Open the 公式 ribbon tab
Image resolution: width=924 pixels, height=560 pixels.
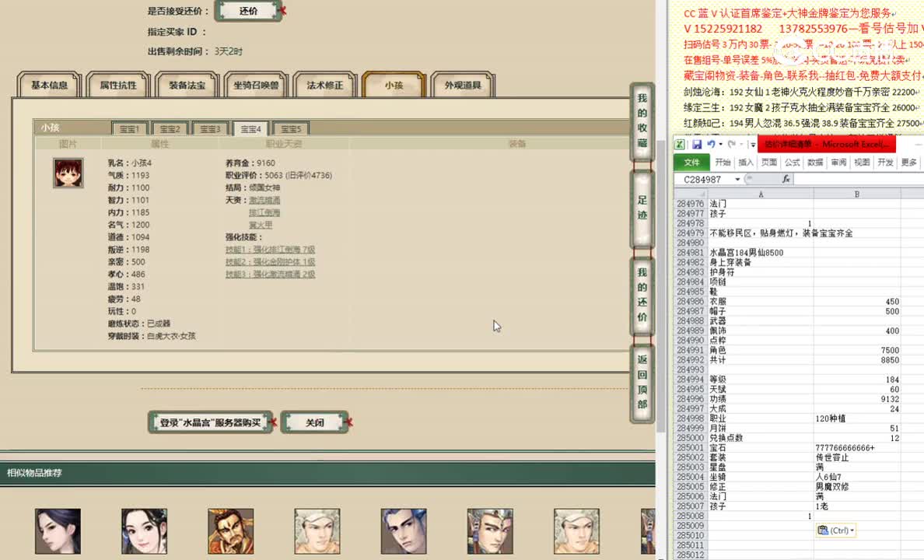792,163
